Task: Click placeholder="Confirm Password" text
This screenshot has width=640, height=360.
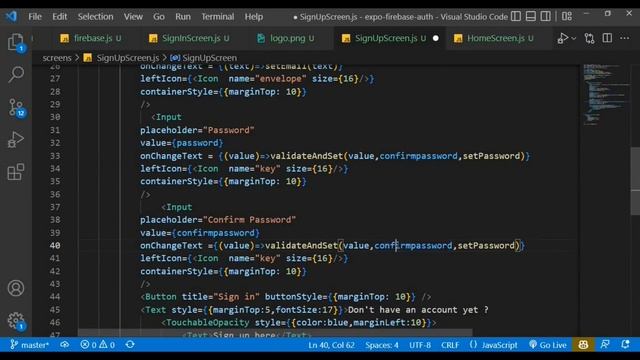Action: 218,220
